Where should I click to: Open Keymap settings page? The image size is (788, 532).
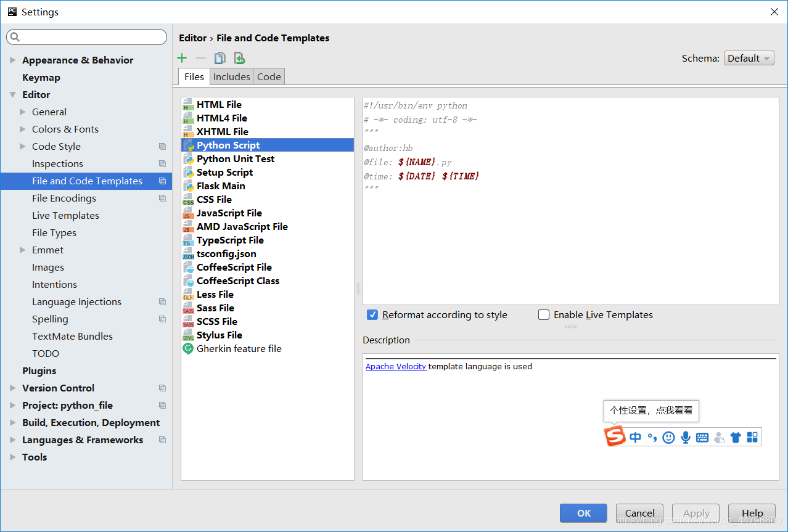coord(41,78)
